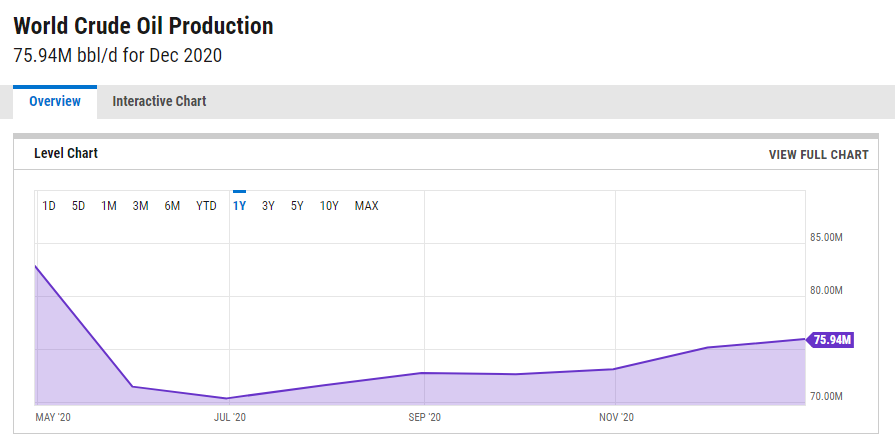Open the Interactive Chart tab
The height and width of the screenshot is (448, 895).
[159, 101]
